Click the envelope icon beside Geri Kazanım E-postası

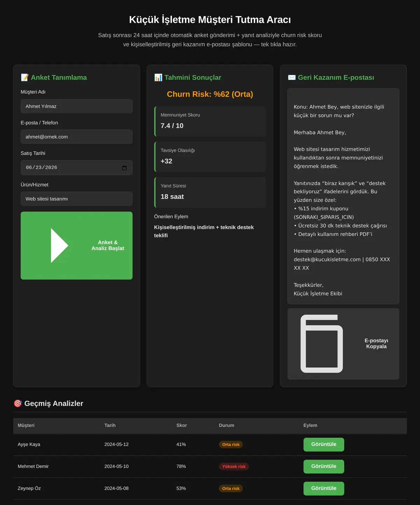coord(292,77)
